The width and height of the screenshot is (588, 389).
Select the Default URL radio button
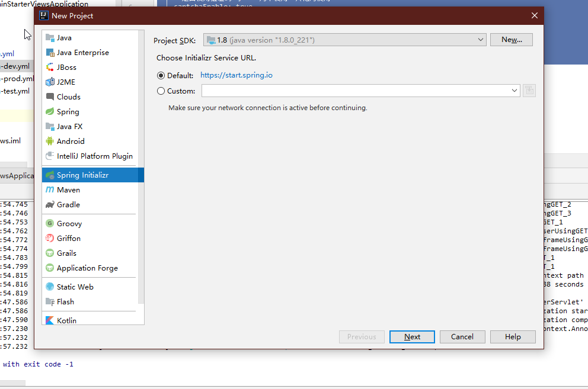coord(161,76)
